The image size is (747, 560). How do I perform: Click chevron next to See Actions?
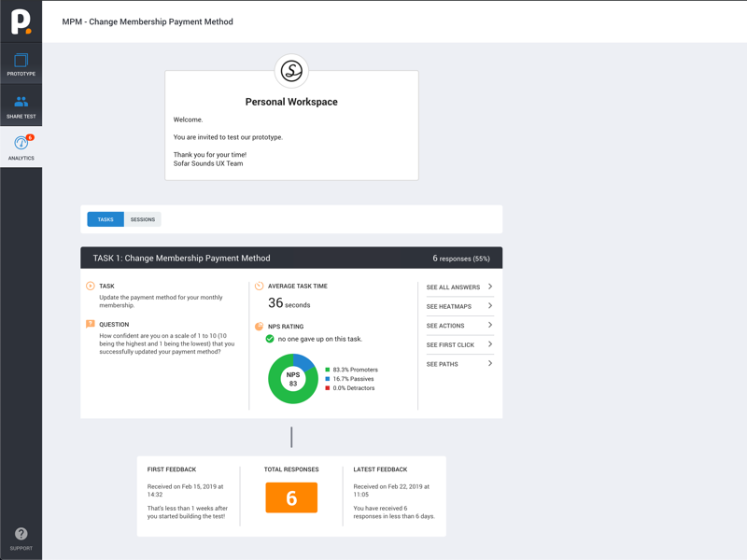[x=489, y=325]
